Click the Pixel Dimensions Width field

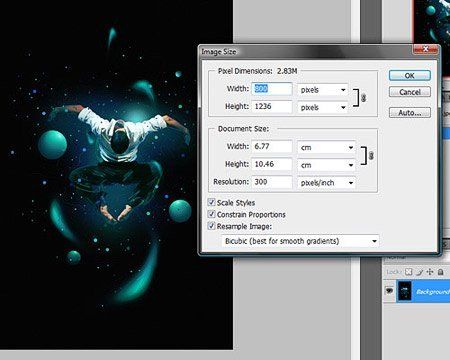[272, 89]
